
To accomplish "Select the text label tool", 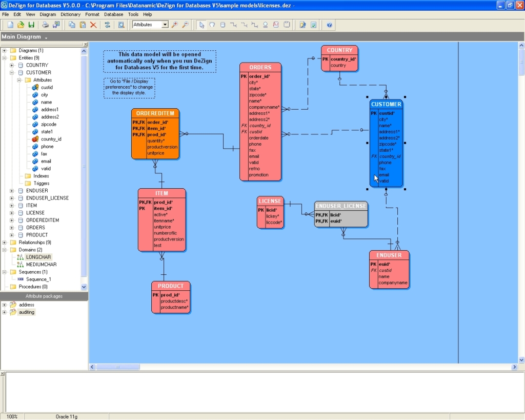I will [276, 25].
